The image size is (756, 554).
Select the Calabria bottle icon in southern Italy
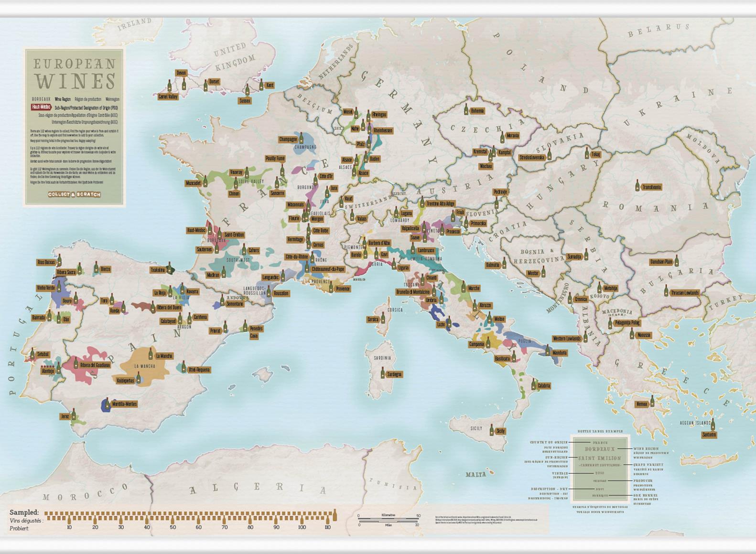tap(533, 384)
